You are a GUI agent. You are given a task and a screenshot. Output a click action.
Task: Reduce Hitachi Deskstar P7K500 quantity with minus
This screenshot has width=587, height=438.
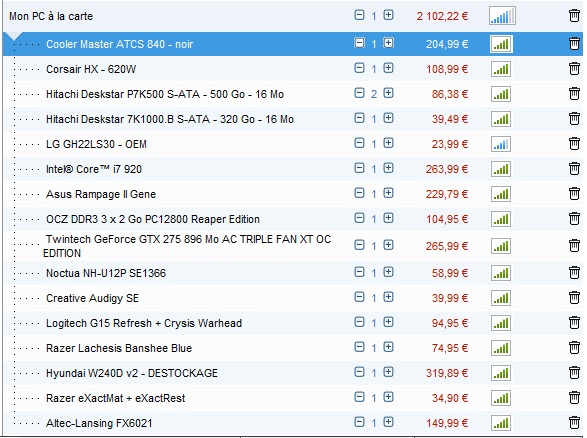359,93
